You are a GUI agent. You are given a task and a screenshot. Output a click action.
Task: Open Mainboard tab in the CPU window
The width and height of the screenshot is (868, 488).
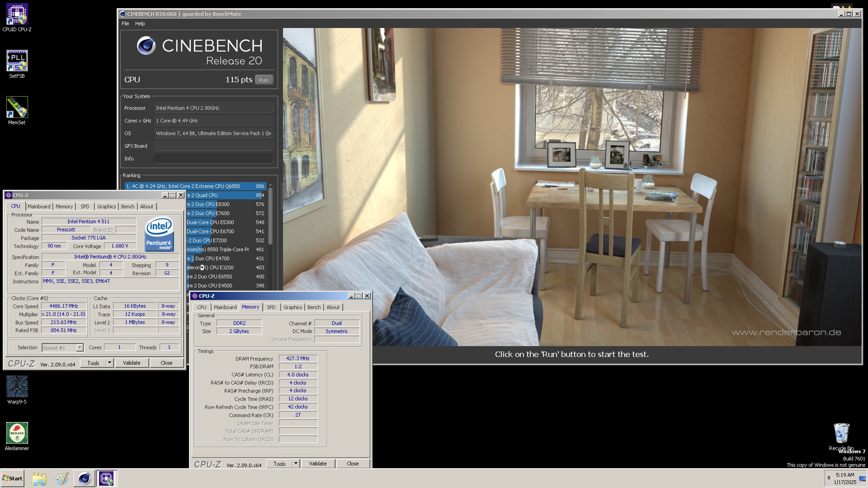39,206
